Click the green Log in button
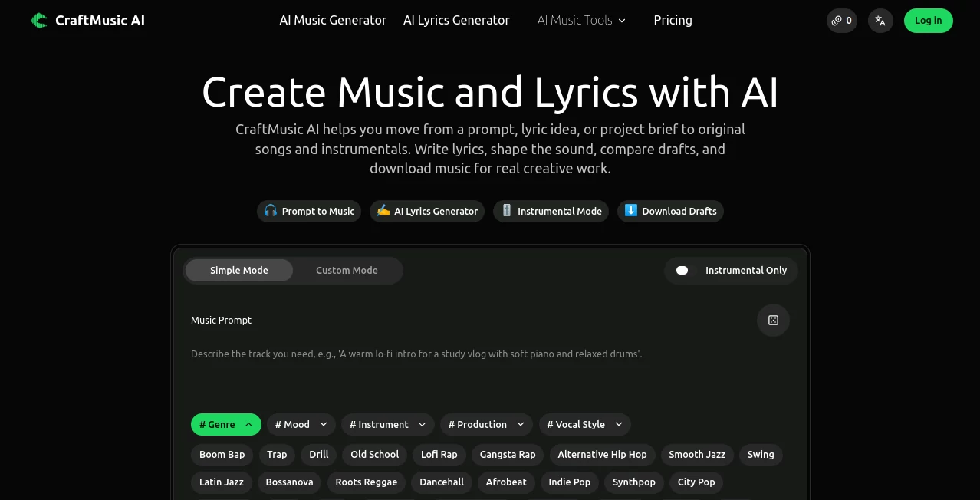The width and height of the screenshot is (980, 500). [x=928, y=21]
